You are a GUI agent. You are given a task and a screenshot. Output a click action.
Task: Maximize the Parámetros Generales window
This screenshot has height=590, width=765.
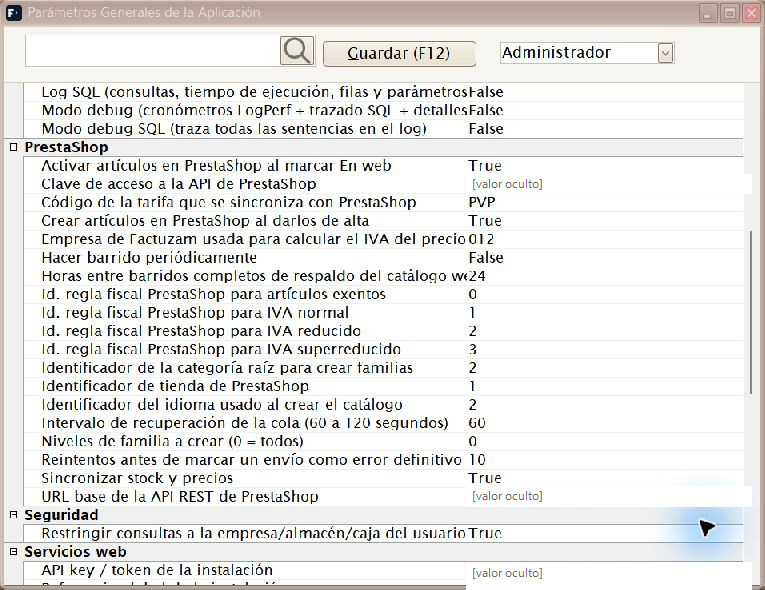coord(730,13)
